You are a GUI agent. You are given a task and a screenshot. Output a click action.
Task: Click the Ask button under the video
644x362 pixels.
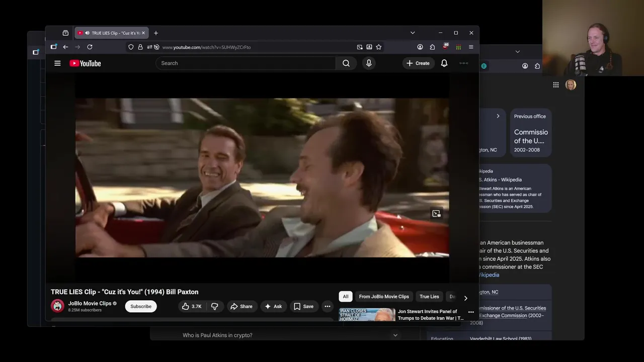click(x=273, y=306)
